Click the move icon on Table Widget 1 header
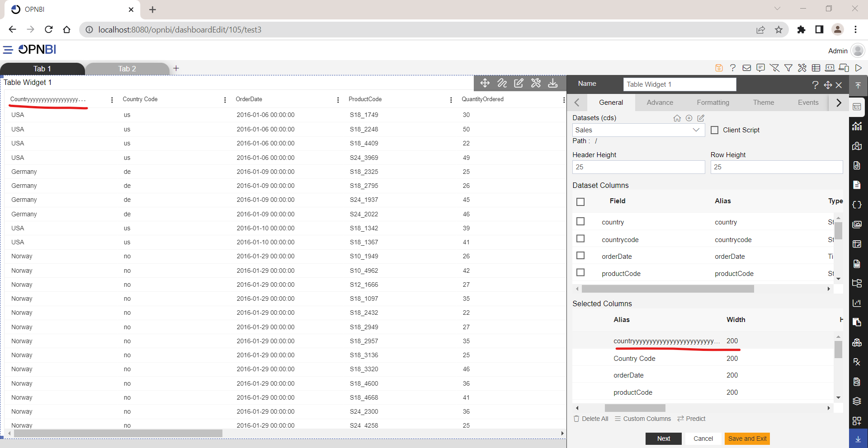868x448 pixels. click(x=485, y=83)
